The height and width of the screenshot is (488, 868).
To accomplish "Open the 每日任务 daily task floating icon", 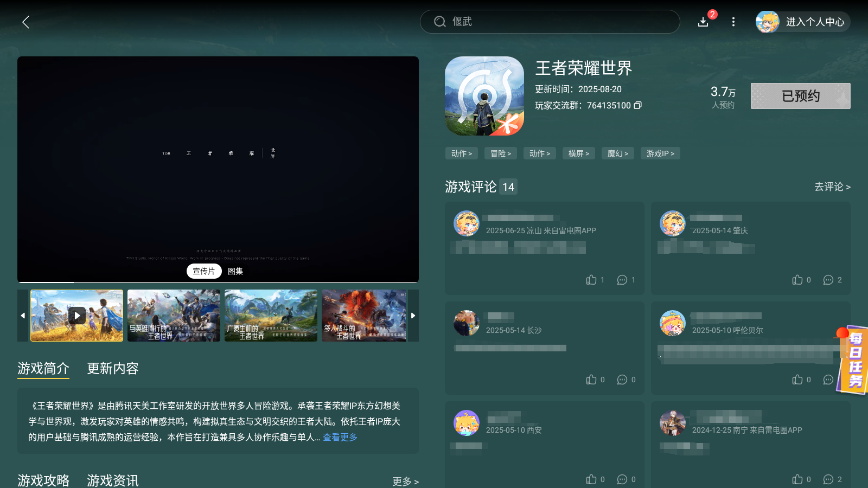I will point(852,360).
